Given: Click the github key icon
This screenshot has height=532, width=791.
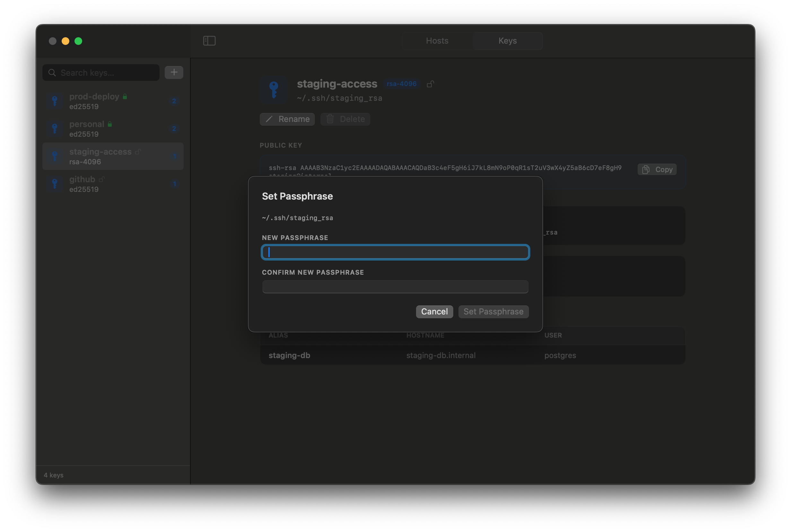Looking at the screenshot, I should tap(55, 184).
